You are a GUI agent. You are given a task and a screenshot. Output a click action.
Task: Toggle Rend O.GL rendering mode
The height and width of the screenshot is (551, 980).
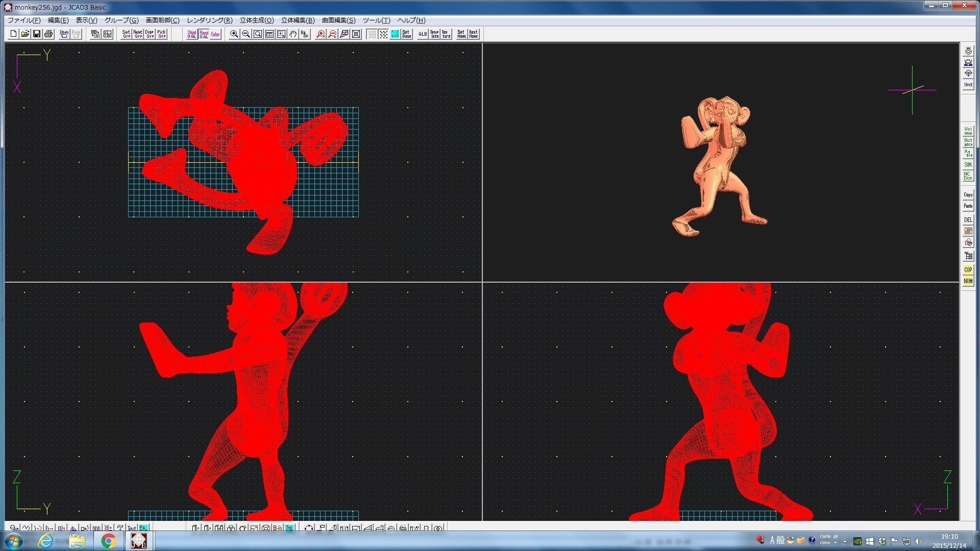point(204,34)
